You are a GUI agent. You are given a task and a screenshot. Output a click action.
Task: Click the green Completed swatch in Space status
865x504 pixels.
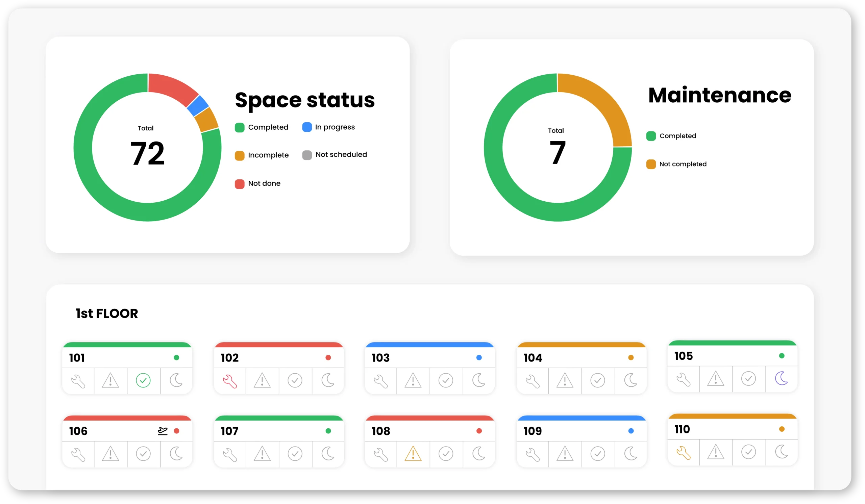click(x=240, y=127)
